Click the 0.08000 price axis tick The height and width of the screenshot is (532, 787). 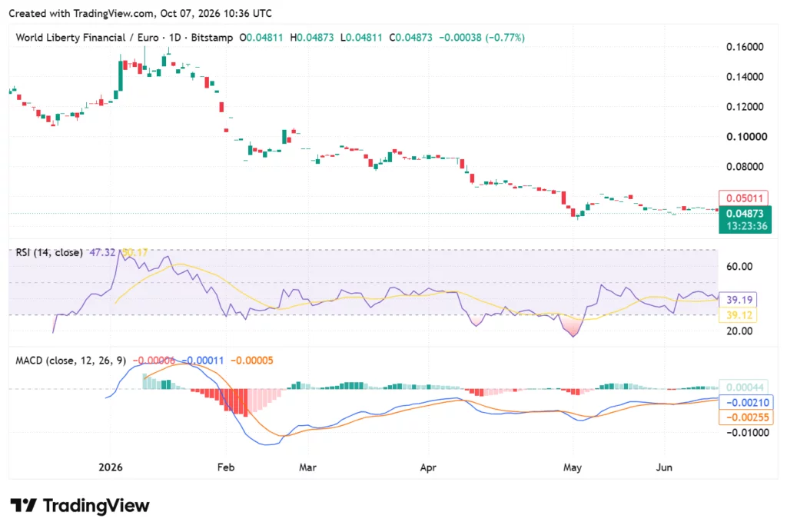(x=745, y=167)
